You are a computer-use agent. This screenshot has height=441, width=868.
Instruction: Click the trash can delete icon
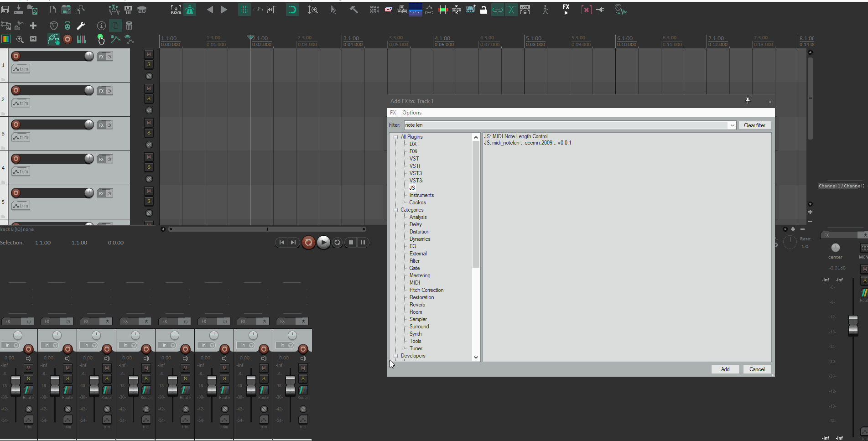point(129,26)
